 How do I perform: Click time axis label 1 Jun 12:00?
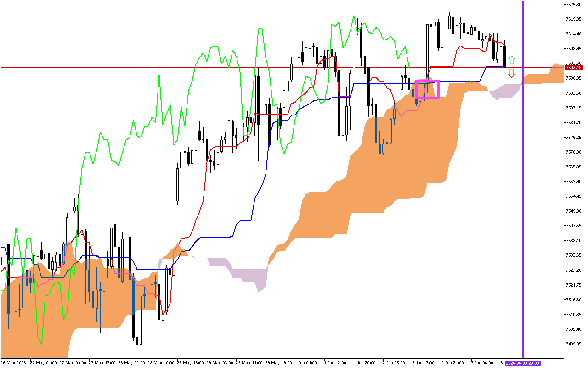(336, 362)
